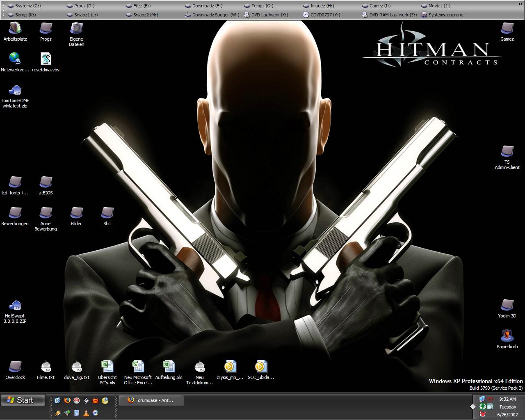Screen dimensions: 525x420
Task: Open the Eigene Dateien icon
Action: coord(76,34)
